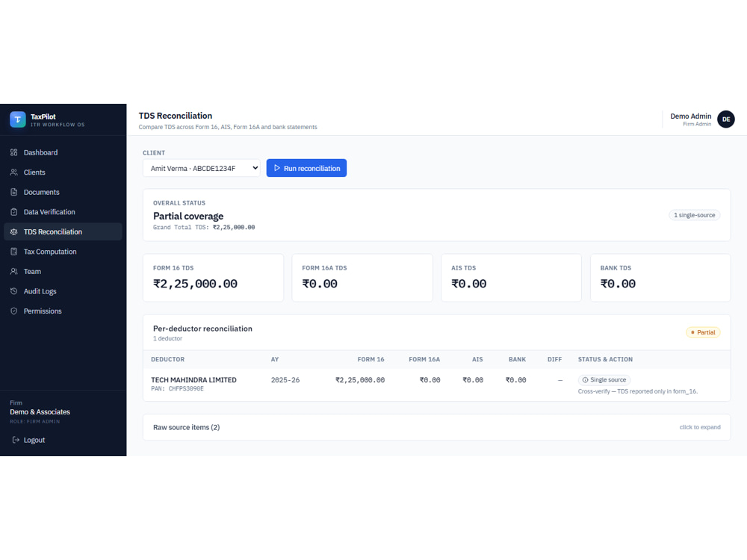
Task: Click TECH MAHINDRA LIMITED deductor row
Action: [x=436, y=385]
